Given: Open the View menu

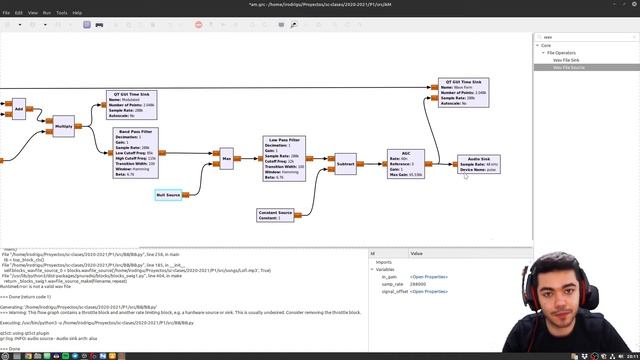Looking at the screenshot, I should coord(33,13).
